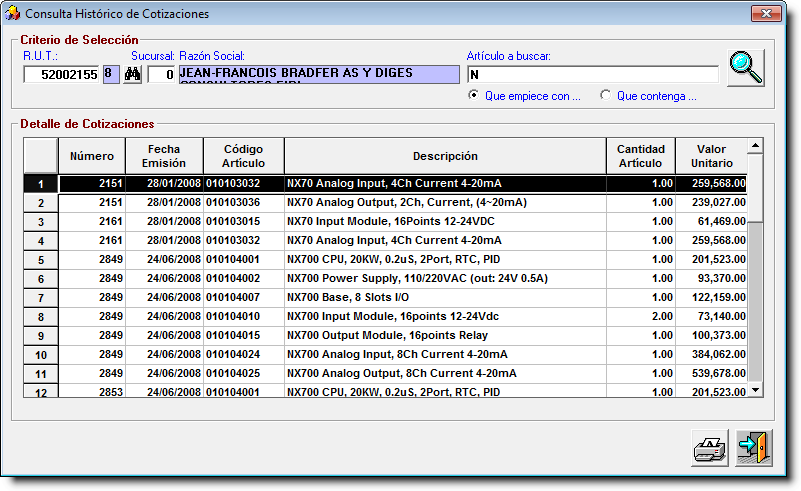Click the Cantidad Artículo column header
Image resolution: width=801 pixels, height=491 pixels.
641,156
